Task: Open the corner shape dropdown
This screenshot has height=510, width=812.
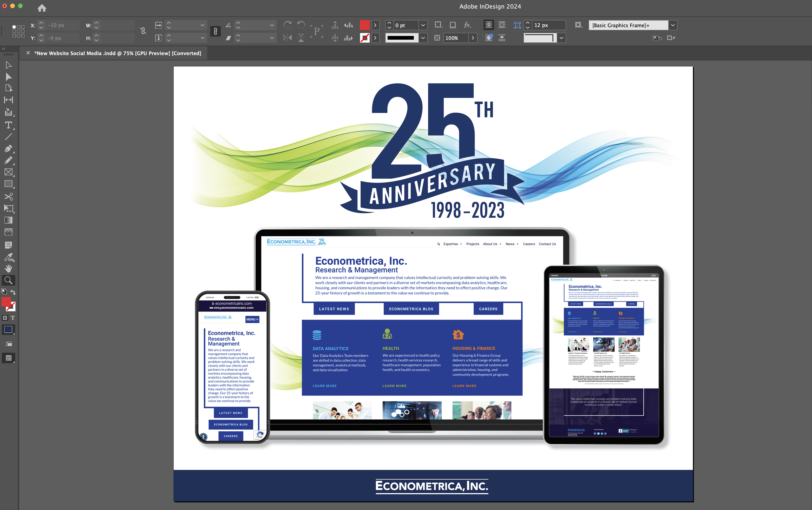Action: [x=561, y=38]
